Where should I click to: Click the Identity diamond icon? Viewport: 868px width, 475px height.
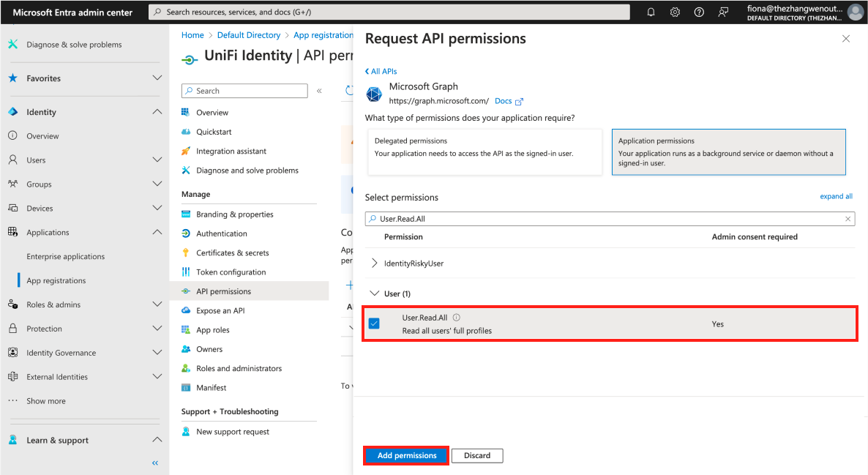(12, 112)
